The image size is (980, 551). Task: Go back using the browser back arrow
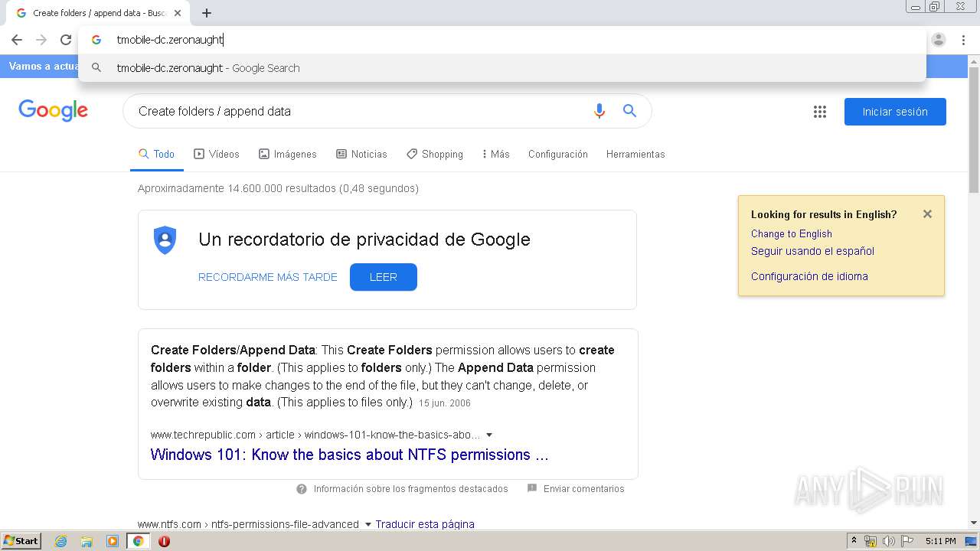click(x=17, y=40)
